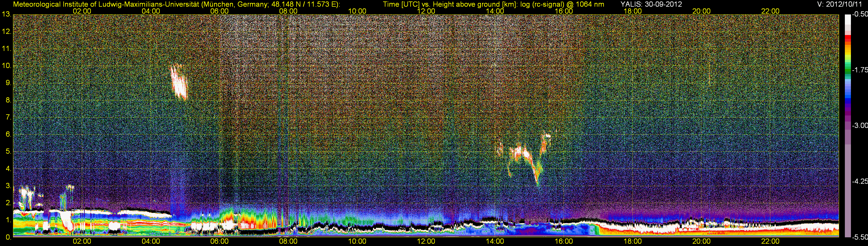Click the height axis label '7.'
The height and width of the screenshot is (246, 868).
(8, 117)
